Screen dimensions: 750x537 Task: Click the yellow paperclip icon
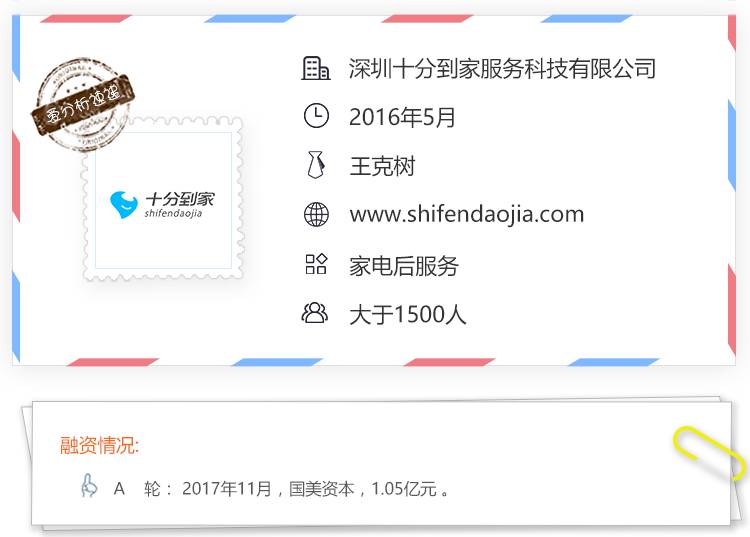click(710, 451)
